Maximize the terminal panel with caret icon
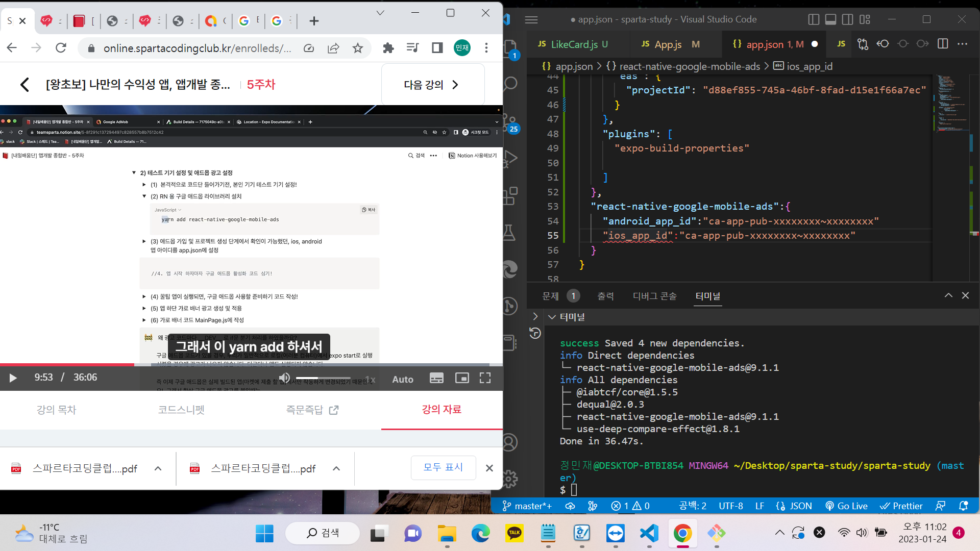Screen dimensions: 980x551 tap(948, 295)
